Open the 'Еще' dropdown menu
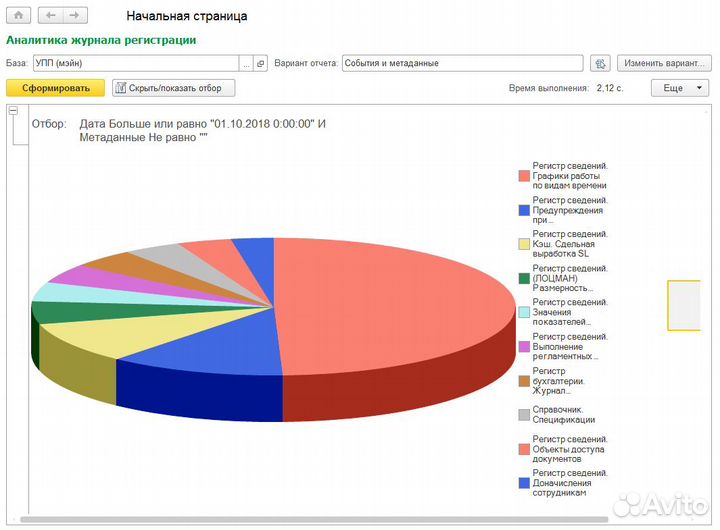 pyautogui.click(x=680, y=88)
